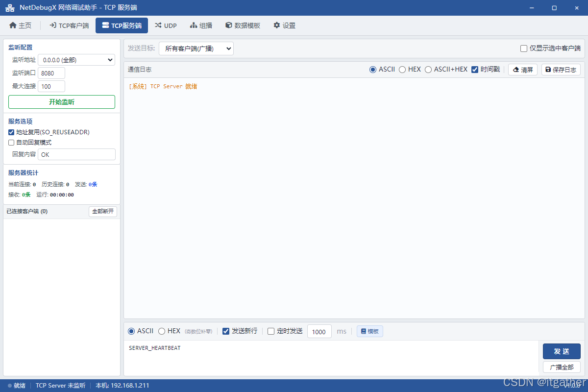Open the 设置 settings tab
The width and height of the screenshot is (588, 392).
[x=284, y=25]
